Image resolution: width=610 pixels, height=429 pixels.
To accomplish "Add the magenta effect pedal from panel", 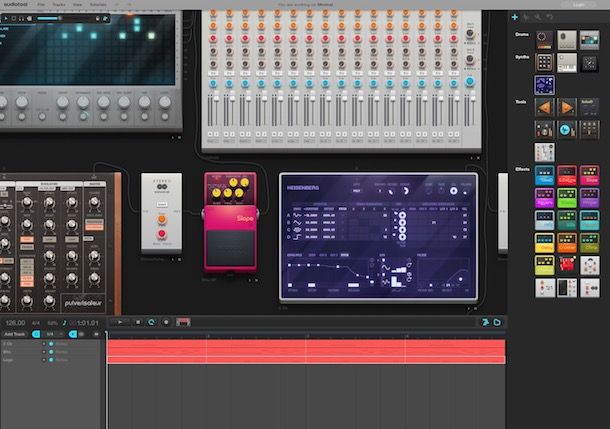I will coord(544,198).
